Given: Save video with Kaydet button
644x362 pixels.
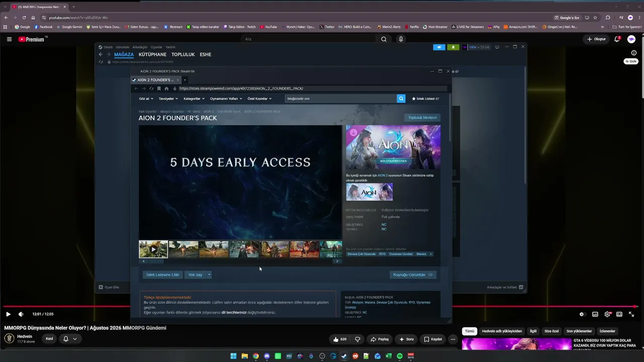Looking at the screenshot, I should click(433, 339).
